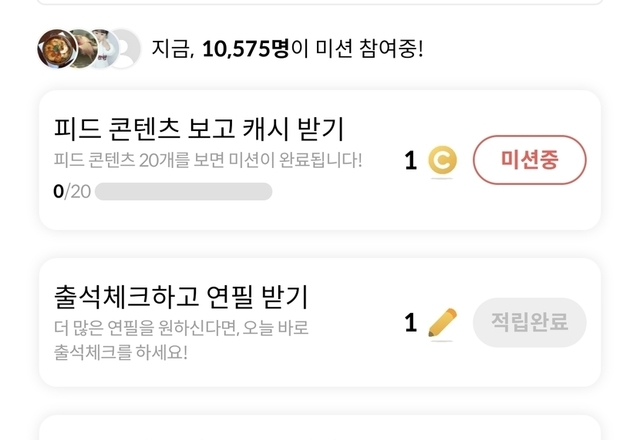Tap the reward number beside the pencil
The height and width of the screenshot is (440, 640).
tap(410, 322)
